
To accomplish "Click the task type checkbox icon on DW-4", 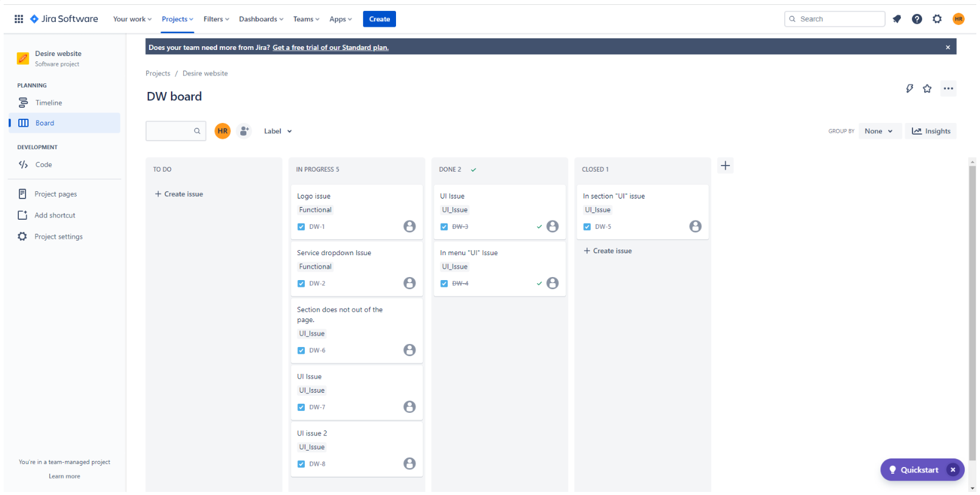I will point(444,283).
